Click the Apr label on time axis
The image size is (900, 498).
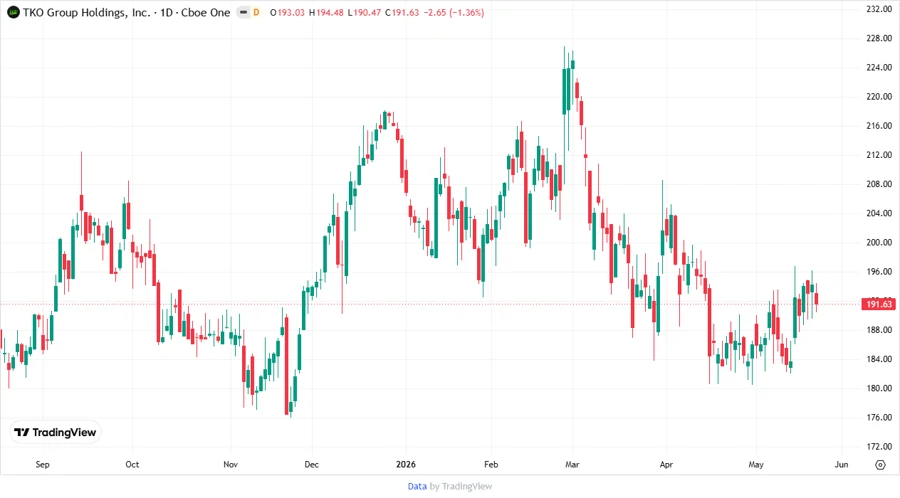(x=666, y=465)
